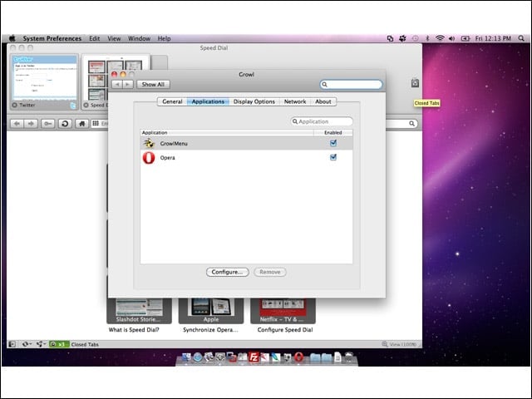Click the Remove button
This screenshot has height=399, width=532.
click(270, 272)
